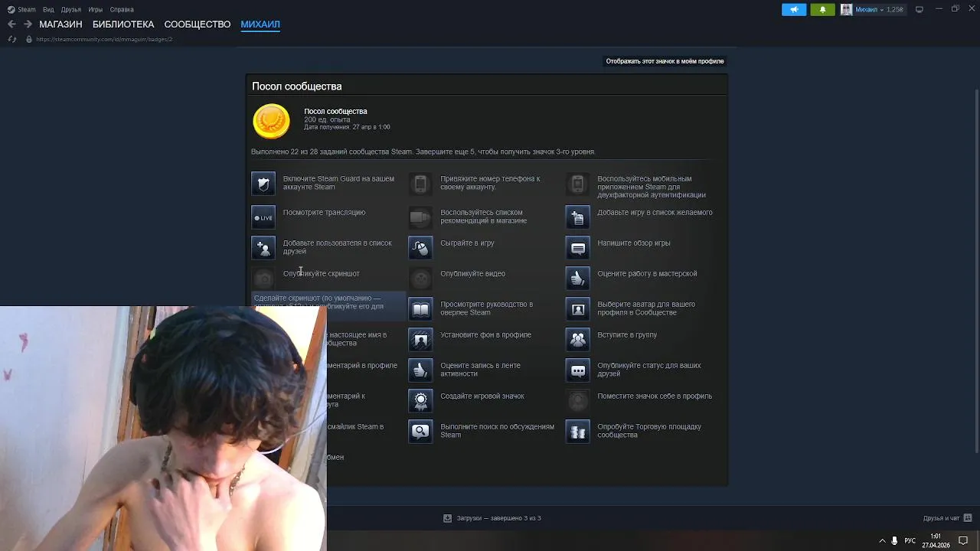
Task: Click 'Установите фон в профиле' text
Action: [x=485, y=335]
